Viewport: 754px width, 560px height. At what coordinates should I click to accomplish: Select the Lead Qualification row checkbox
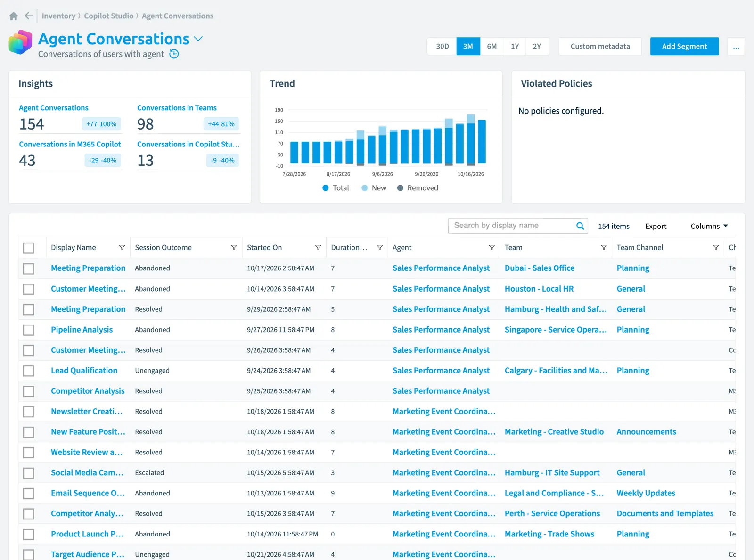pos(29,371)
